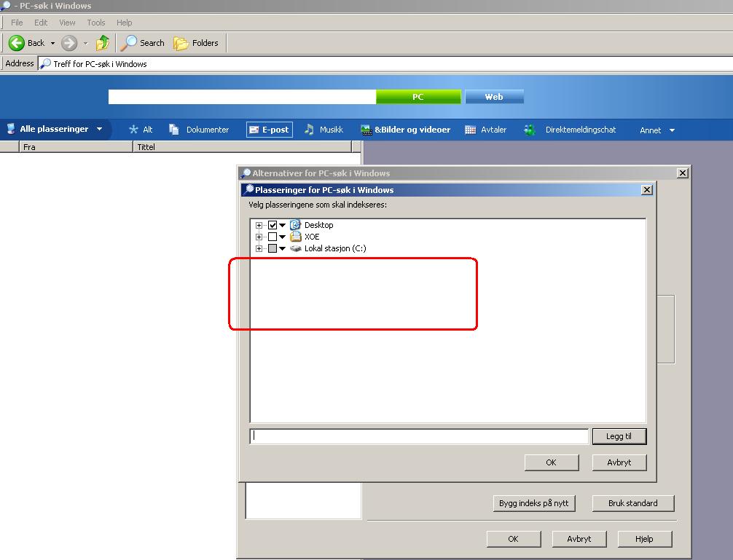
Task: Sort by the Tittel column header
Action: (x=242, y=146)
